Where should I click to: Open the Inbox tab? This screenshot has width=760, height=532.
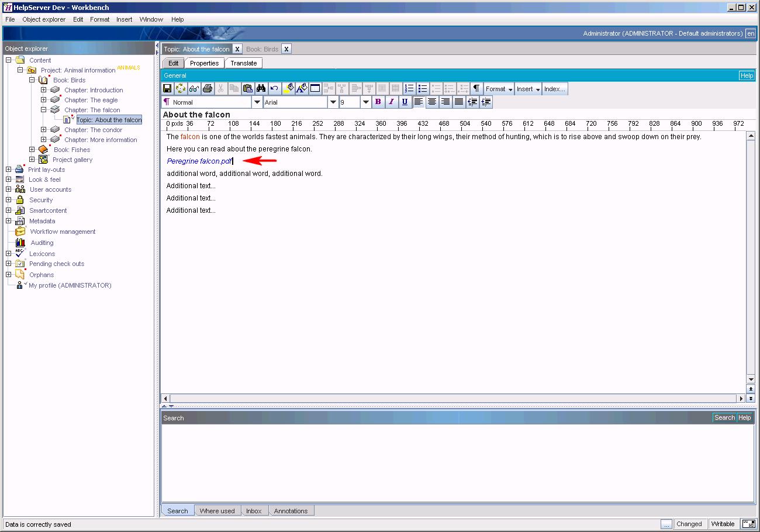[x=254, y=511]
